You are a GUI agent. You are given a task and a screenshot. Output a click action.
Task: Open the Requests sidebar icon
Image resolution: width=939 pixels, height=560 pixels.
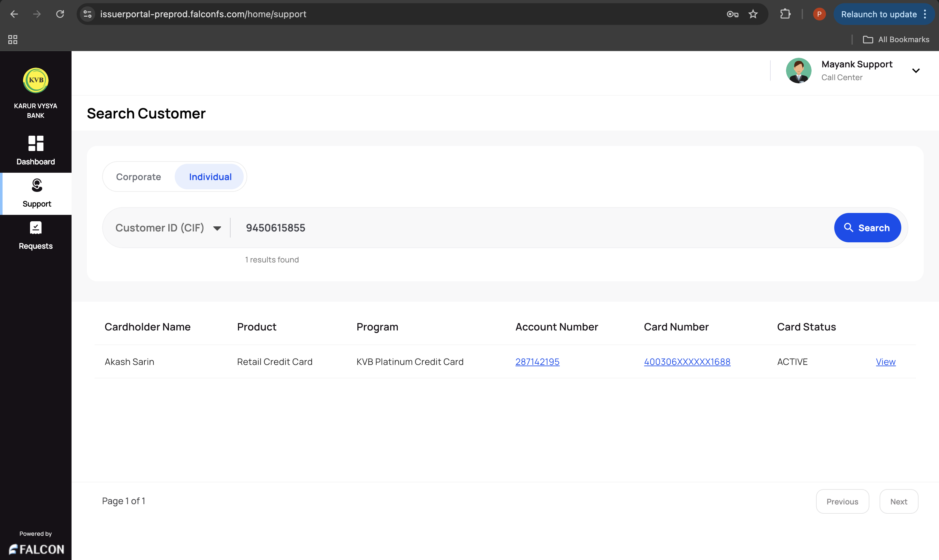point(35,228)
